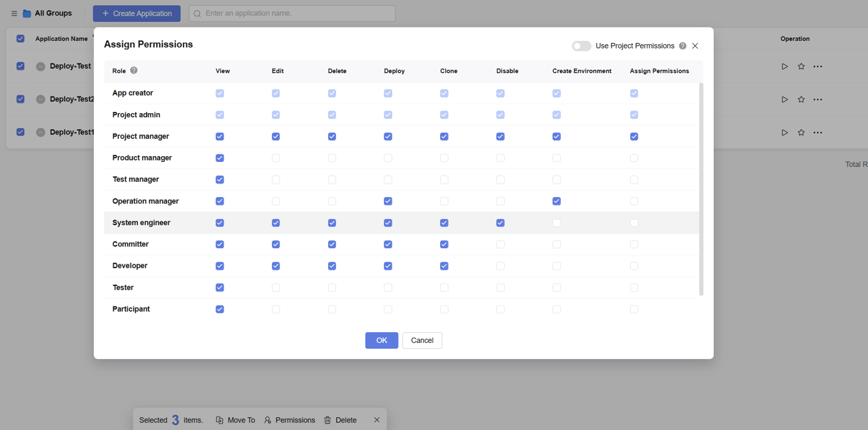Click the App creator role name
The image size is (868, 430).
132,93
